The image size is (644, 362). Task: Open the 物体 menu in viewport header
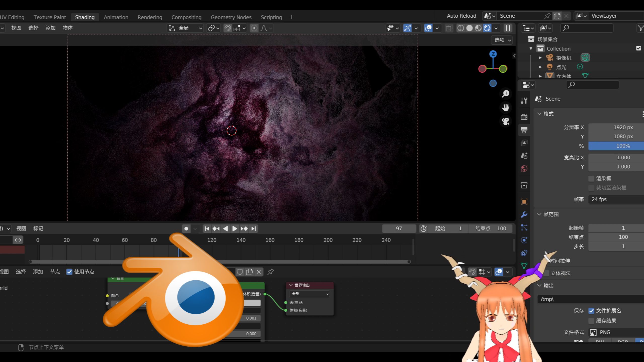point(67,28)
